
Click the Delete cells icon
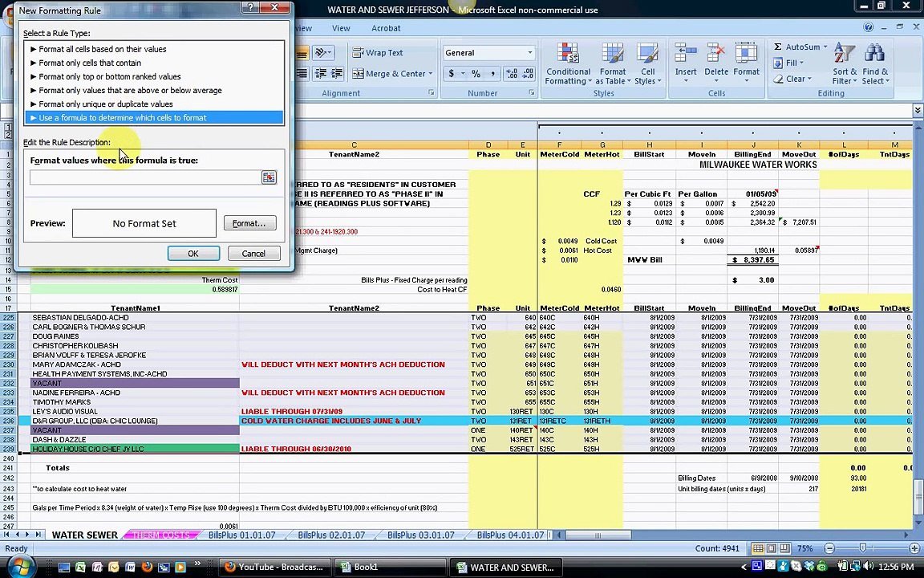[x=716, y=53]
